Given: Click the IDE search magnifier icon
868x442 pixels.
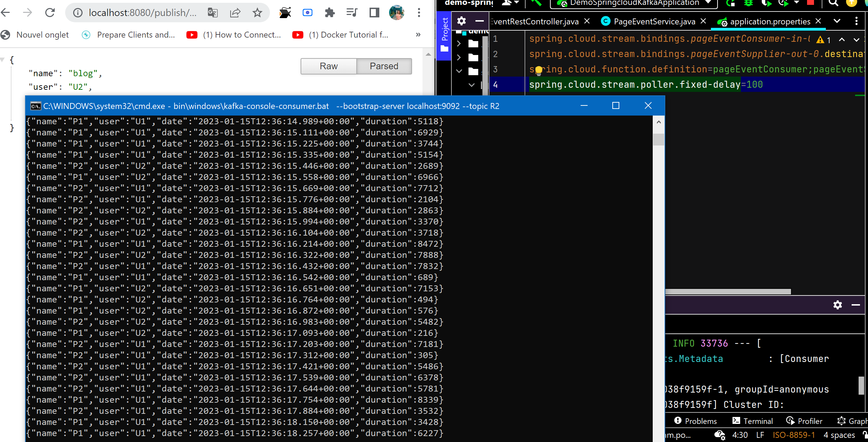Looking at the screenshot, I should tap(834, 3).
